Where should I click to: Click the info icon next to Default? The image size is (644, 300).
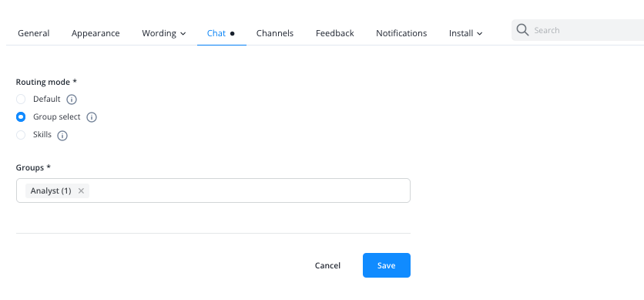click(x=72, y=99)
